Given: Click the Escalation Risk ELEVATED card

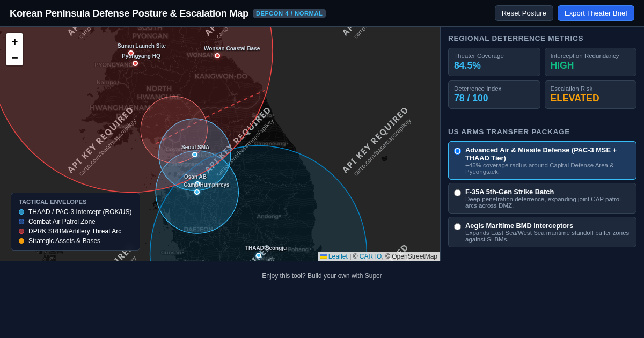Looking at the screenshot, I should coord(590,95).
